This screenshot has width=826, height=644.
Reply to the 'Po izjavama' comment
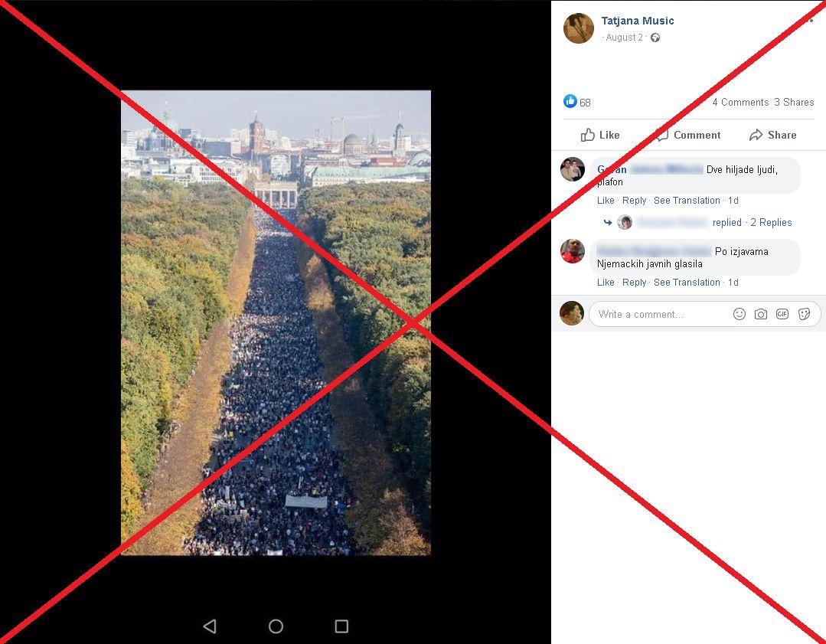634,283
